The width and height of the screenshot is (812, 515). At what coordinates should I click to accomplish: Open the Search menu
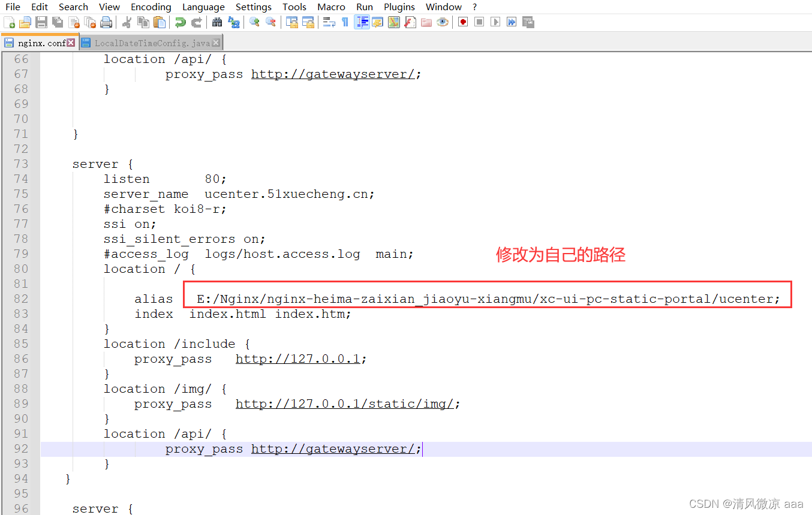(73, 7)
